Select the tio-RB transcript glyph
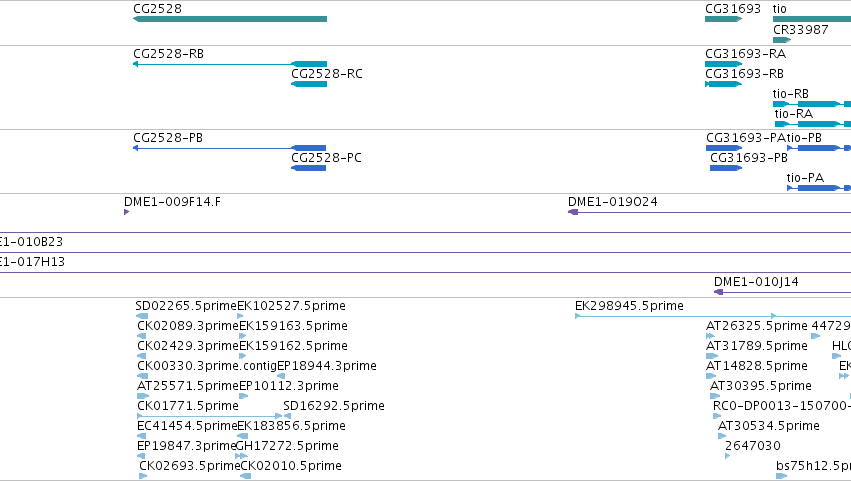 [812, 104]
